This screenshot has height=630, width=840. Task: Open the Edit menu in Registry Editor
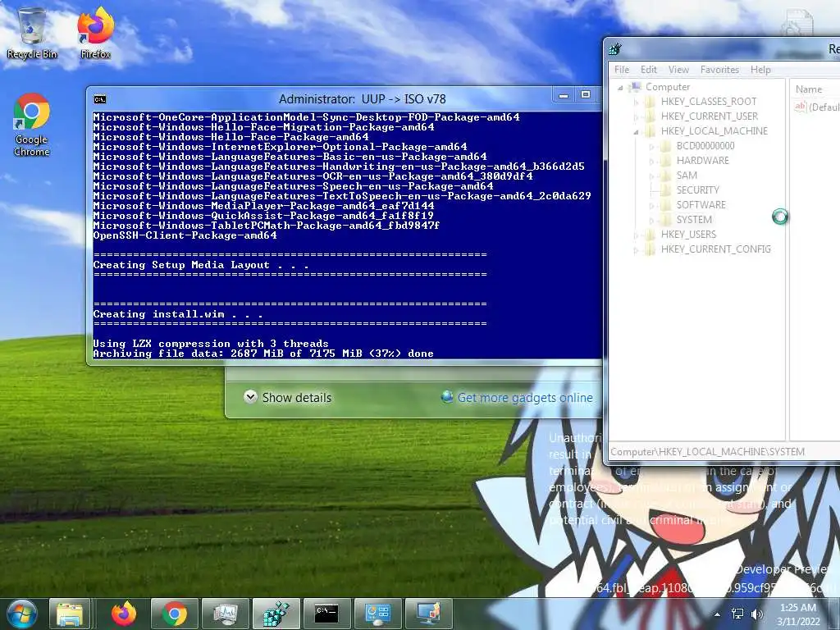648,70
